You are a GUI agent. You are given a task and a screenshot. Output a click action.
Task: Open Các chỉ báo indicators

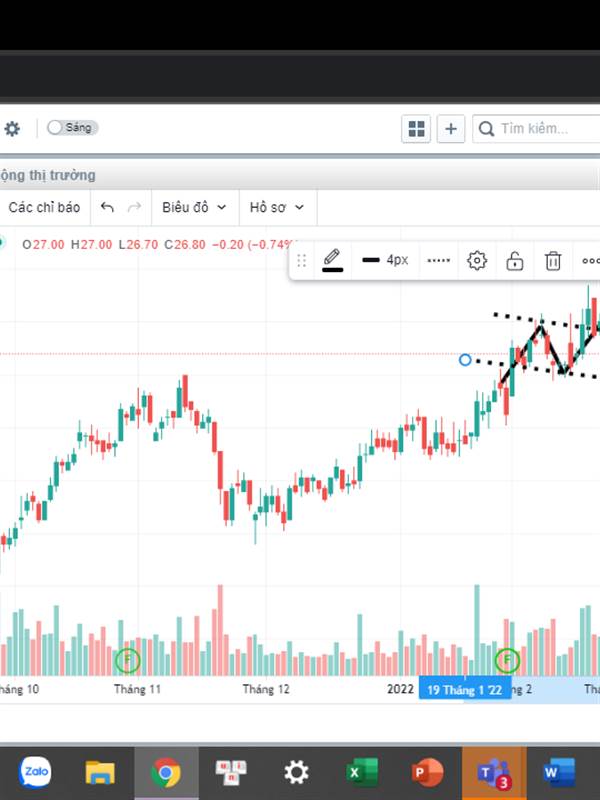44,207
